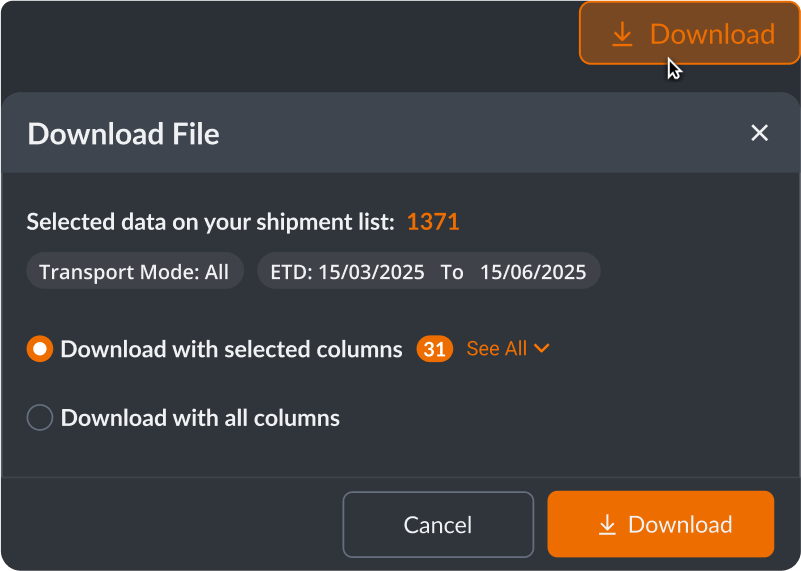This screenshot has height=571, width=801.
Task: Expand the See All chevron arrow
Action: tap(542, 348)
